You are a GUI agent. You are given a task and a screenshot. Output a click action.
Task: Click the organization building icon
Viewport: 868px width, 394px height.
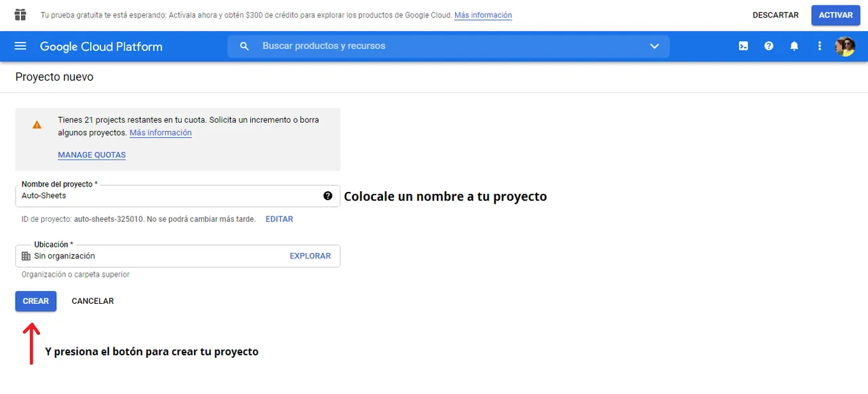click(26, 256)
